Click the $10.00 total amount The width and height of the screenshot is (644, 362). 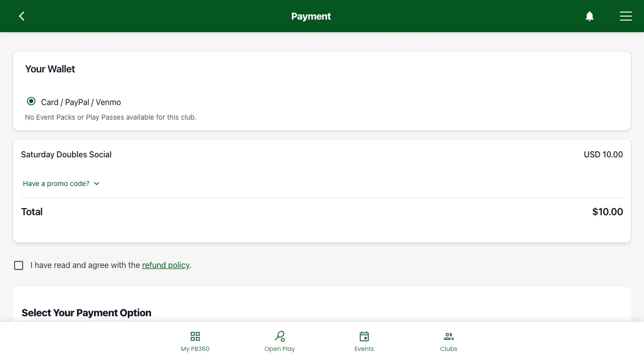[x=607, y=212]
